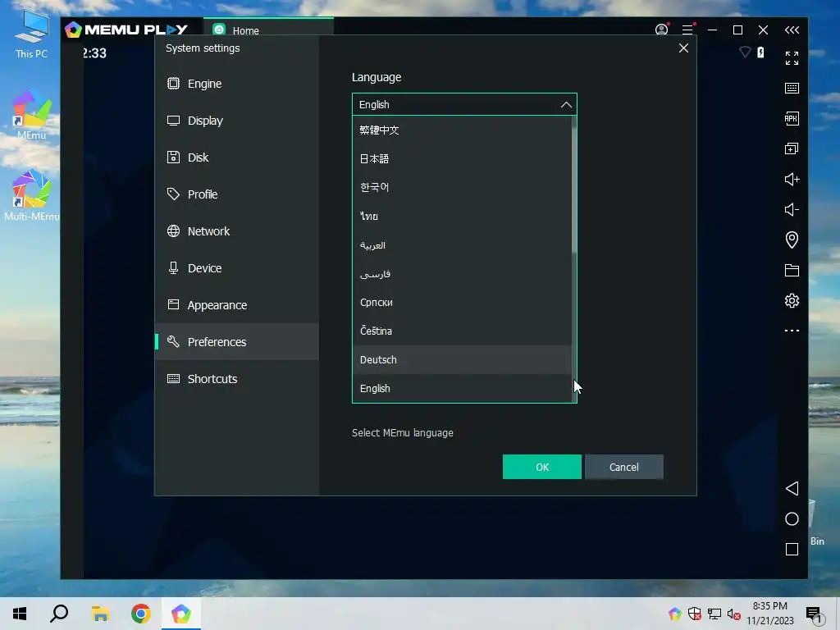Toggle MEmu fullscreen mode

pos(792,58)
